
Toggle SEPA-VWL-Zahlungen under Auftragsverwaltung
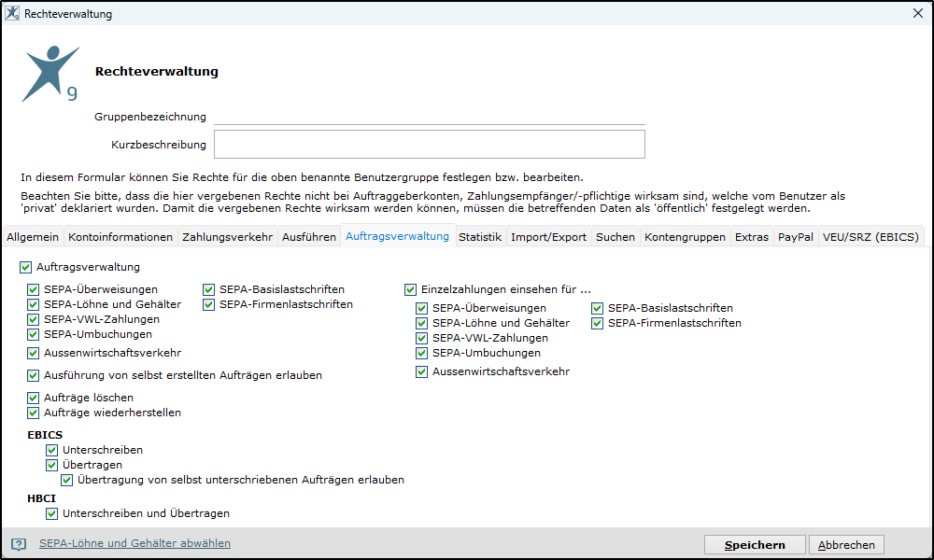[x=34, y=319]
